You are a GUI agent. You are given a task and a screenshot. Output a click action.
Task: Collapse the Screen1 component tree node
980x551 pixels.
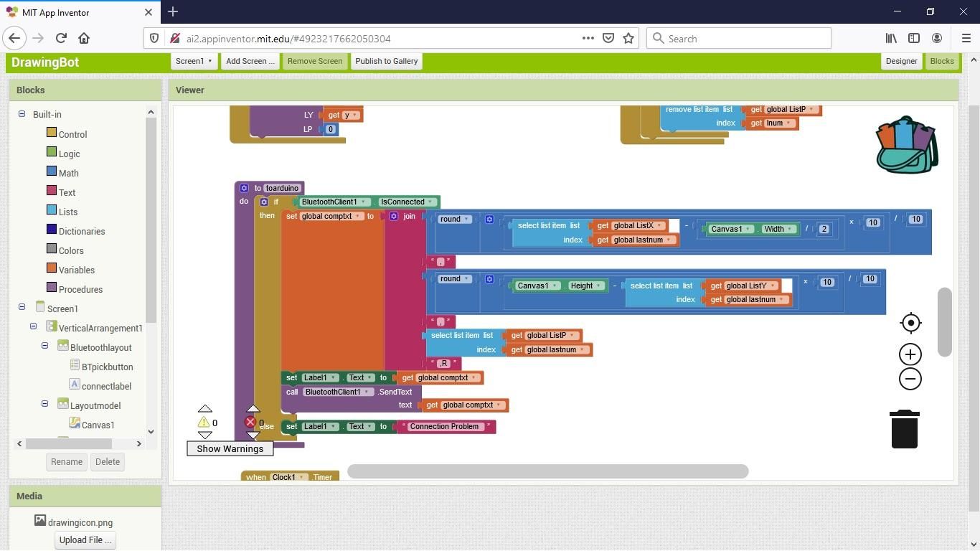pos(22,306)
